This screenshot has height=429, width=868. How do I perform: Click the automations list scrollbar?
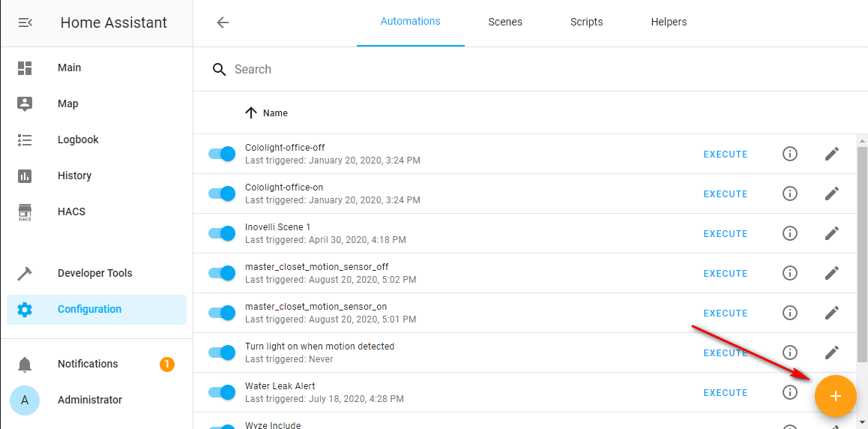pyautogui.click(x=863, y=255)
